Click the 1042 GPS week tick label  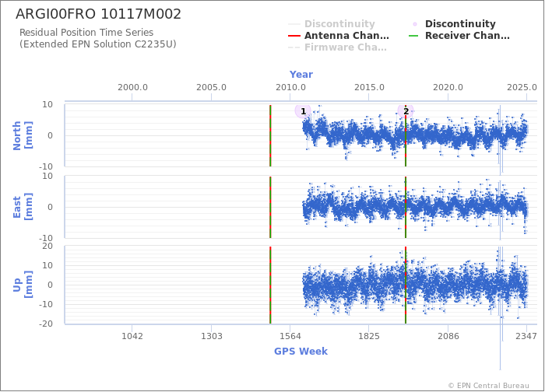pos(132,336)
